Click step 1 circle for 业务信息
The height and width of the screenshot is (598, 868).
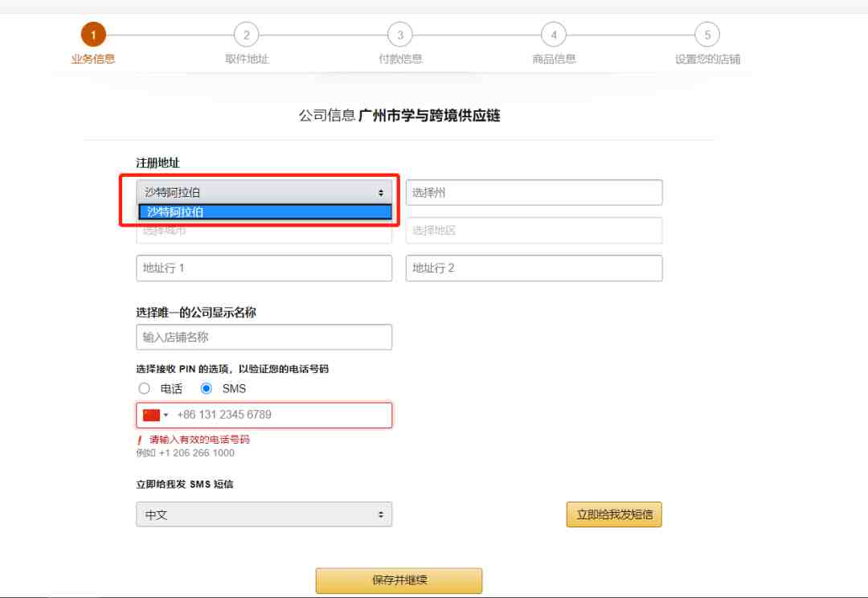point(93,35)
